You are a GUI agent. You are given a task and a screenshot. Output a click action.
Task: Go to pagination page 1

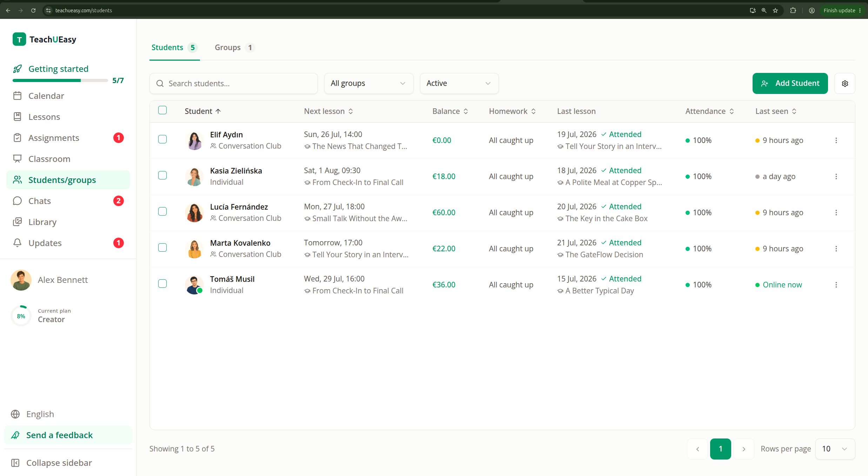pyautogui.click(x=720, y=449)
